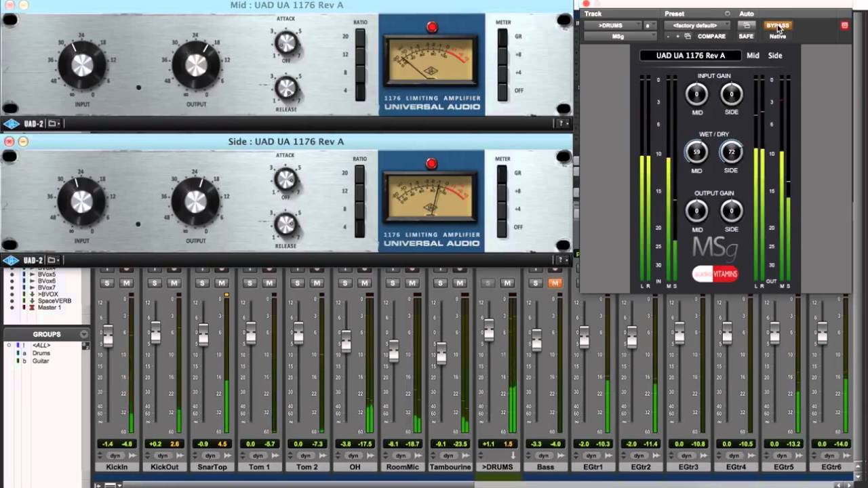
Task: Click the Mid OUTPUT GAIN knob
Action: tap(696, 211)
